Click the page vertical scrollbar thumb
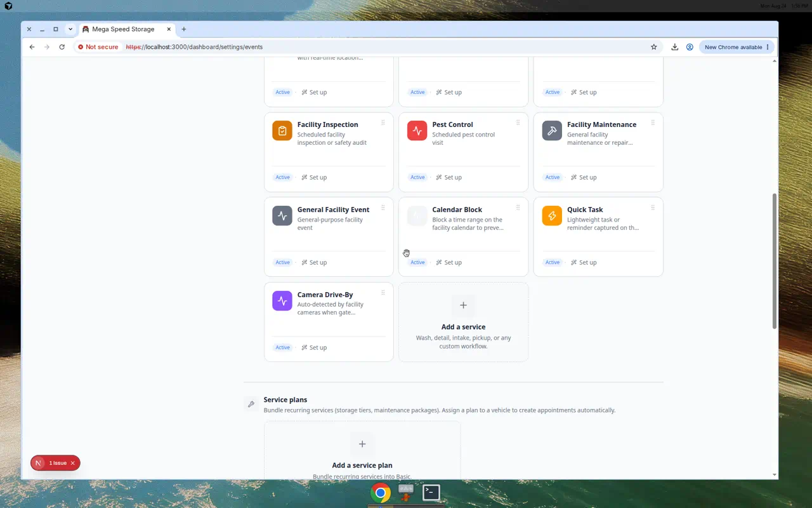The width and height of the screenshot is (812, 508). (775, 261)
